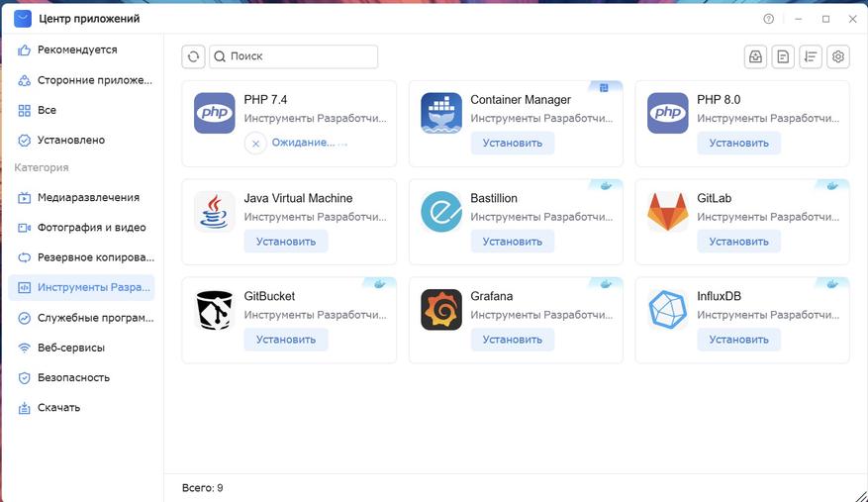Open the sort order icon

click(x=811, y=56)
